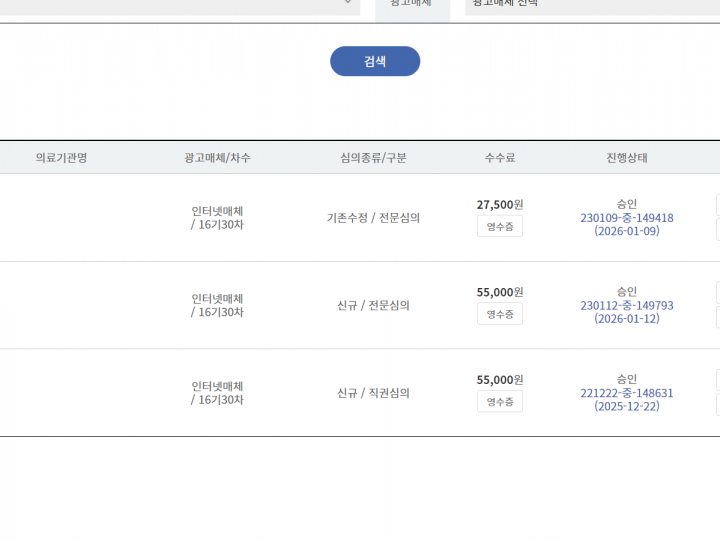Click the 심의종류/구분 column header
The image size is (720, 540).
tap(373, 158)
